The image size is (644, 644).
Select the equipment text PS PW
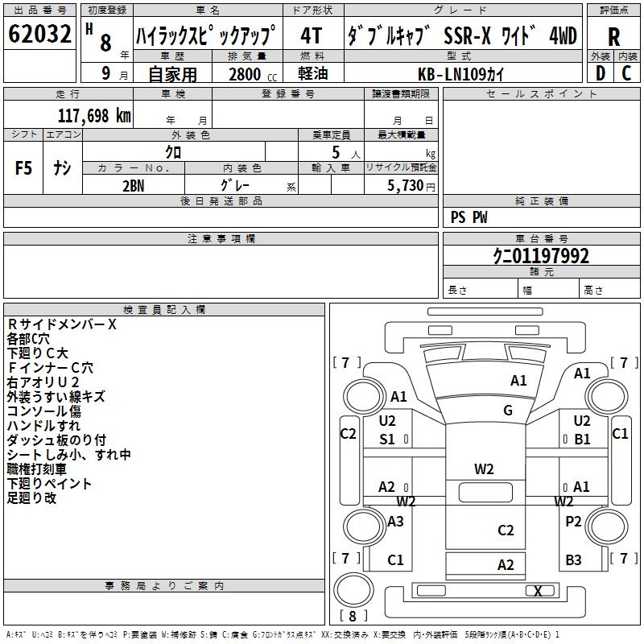[x=469, y=217]
